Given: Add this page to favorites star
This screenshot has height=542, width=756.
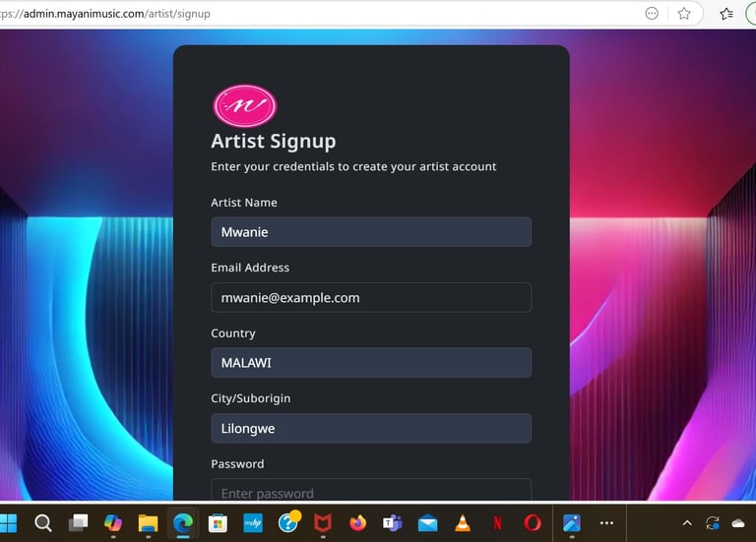Looking at the screenshot, I should coord(684,14).
